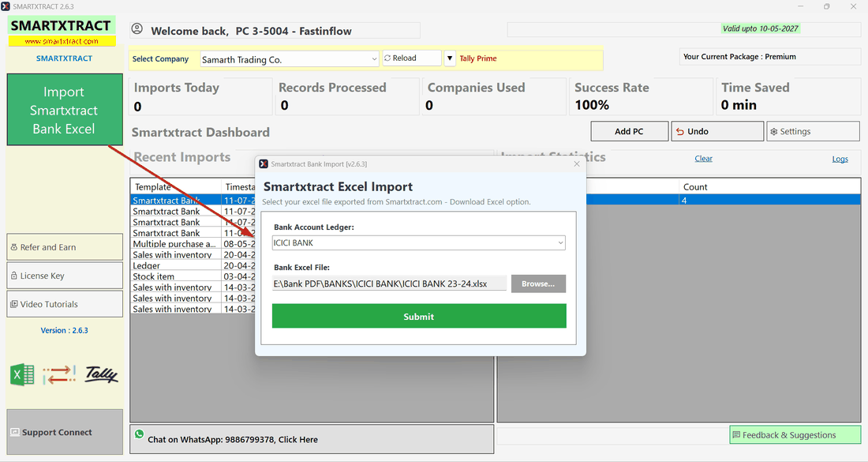Viewport: 868px width, 462px height.
Task: Open Settings
Action: (813, 131)
